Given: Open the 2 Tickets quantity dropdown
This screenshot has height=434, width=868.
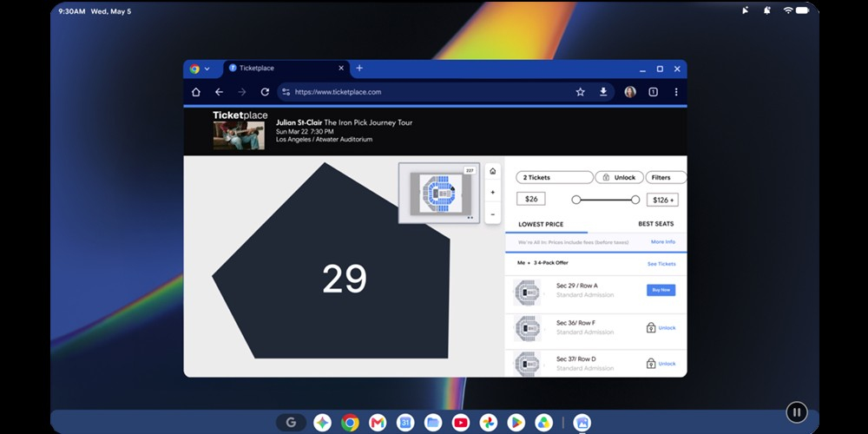Looking at the screenshot, I should [555, 178].
